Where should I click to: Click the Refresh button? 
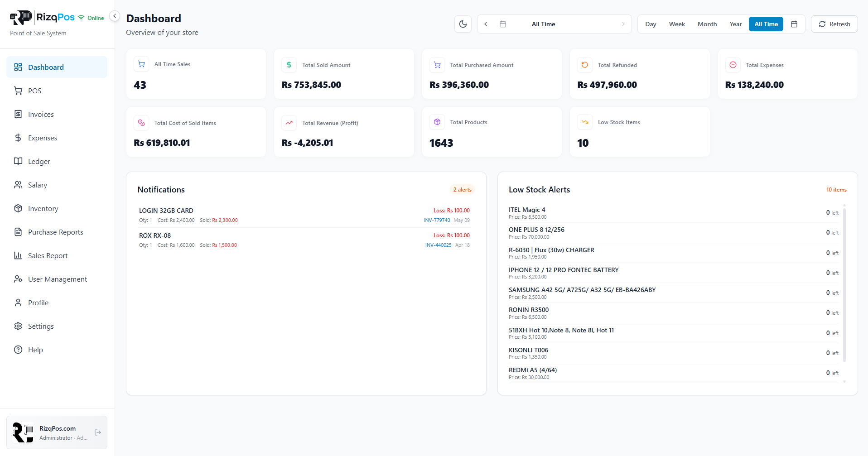tap(834, 24)
